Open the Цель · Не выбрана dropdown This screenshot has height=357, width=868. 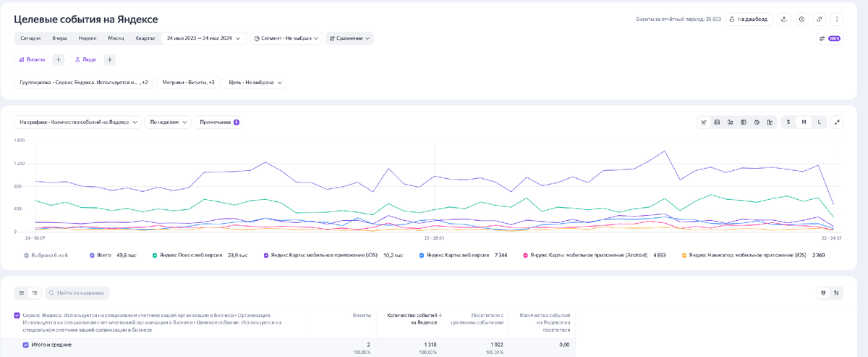(x=255, y=83)
